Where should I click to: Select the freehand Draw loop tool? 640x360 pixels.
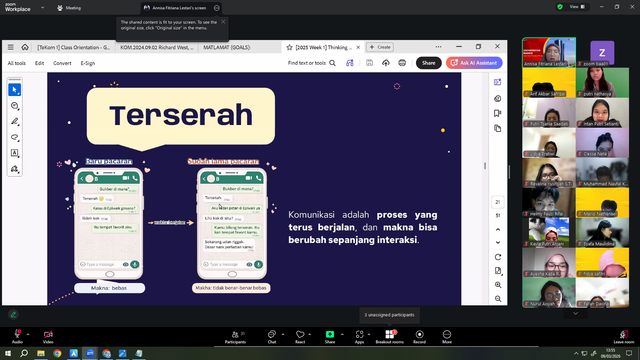coord(15,137)
